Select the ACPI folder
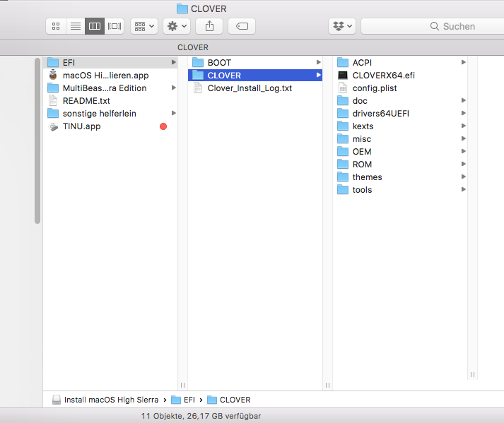 coord(400,62)
